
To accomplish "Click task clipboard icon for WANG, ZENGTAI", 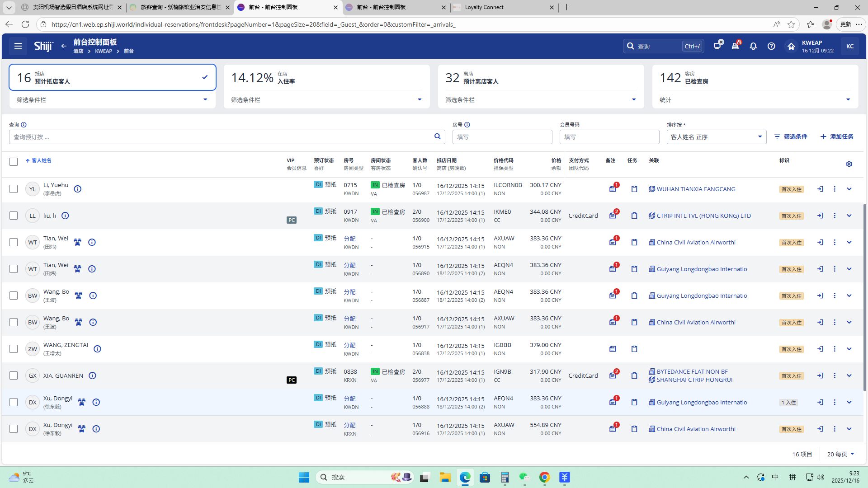I will click(634, 349).
